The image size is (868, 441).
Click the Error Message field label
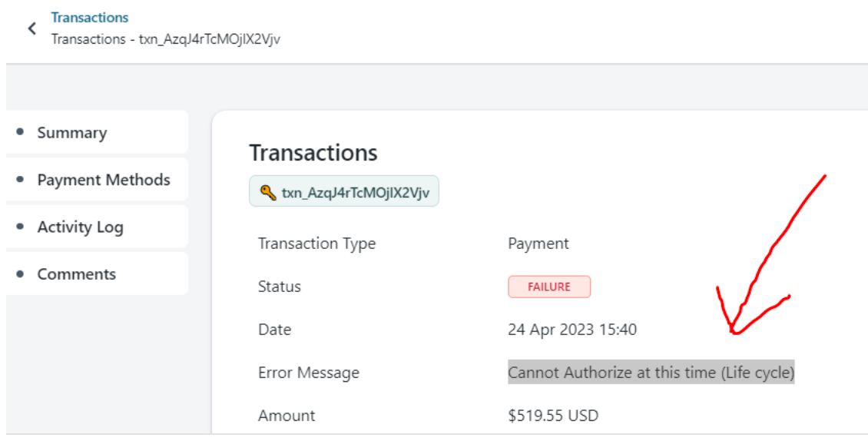point(308,373)
